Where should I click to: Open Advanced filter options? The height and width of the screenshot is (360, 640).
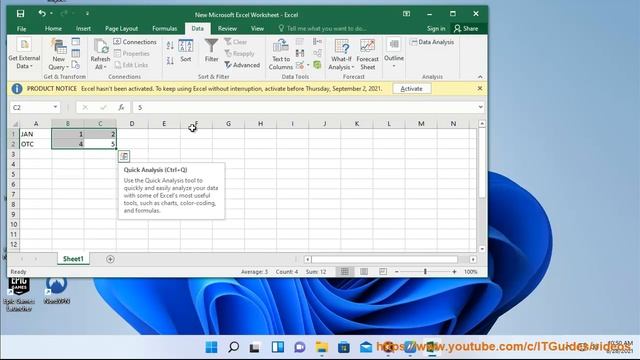(x=242, y=65)
